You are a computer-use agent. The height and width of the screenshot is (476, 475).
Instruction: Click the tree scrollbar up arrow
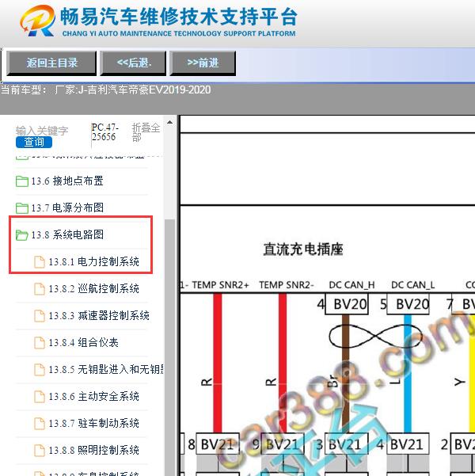click(170, 122)
